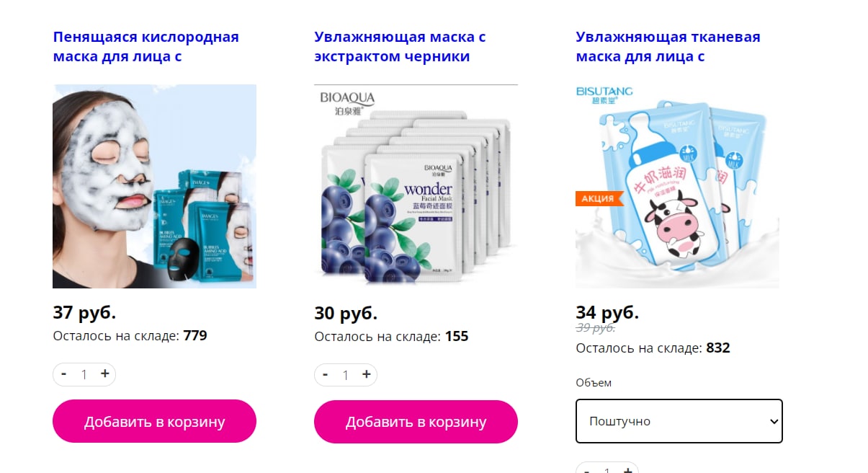Click the quantity field of the blueberry mask

(346, 375)
